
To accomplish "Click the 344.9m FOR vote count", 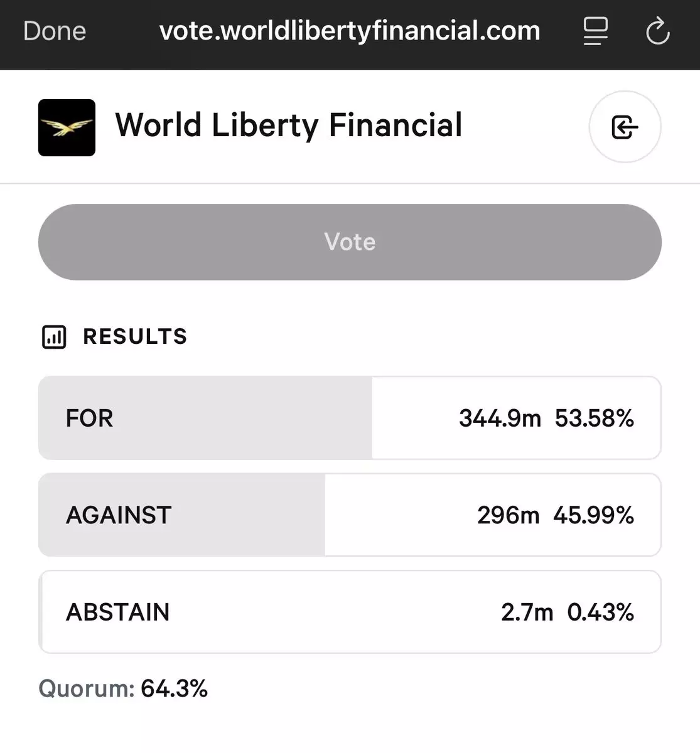I will tap(500, 418).
